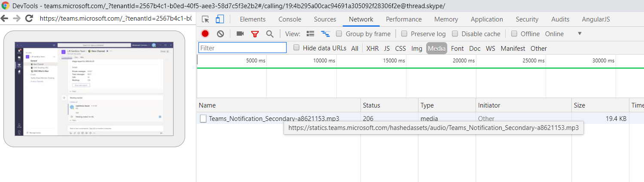This screenshot has height=182, width=644.
Task: Filter requests by Manifest
Action: pos(513,48)
